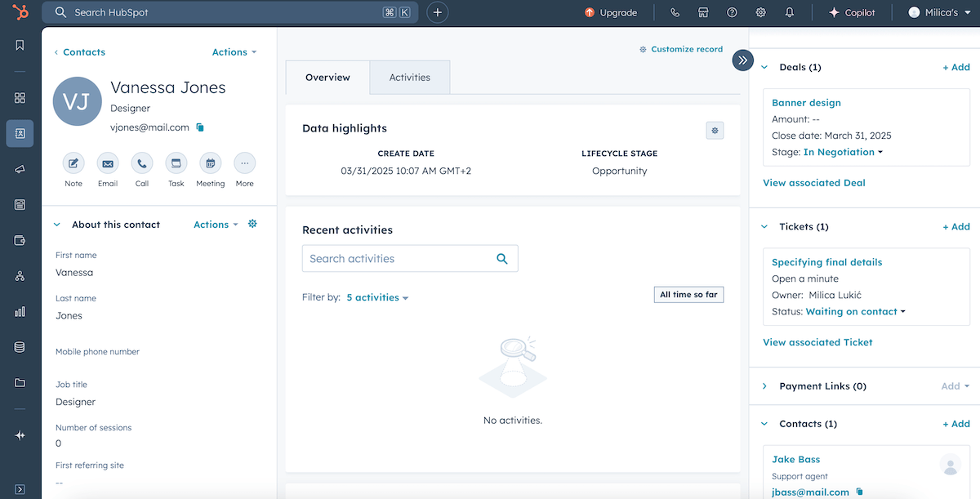Expand the Payment Links section
The height and width of the screenshot is (499, 980).
(765, 386)
